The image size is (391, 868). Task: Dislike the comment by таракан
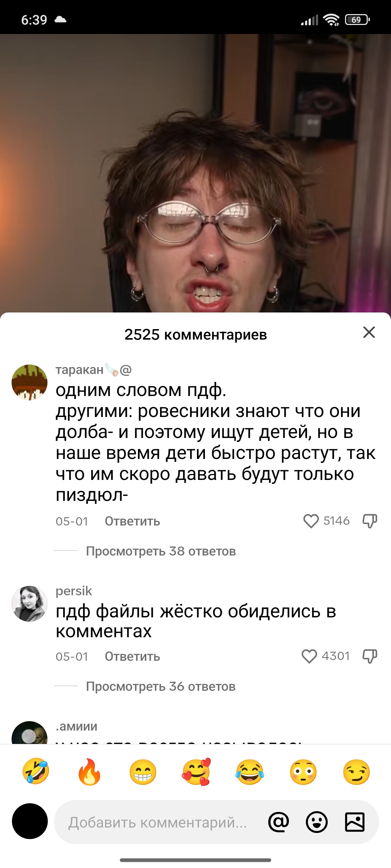pos(370,521)
